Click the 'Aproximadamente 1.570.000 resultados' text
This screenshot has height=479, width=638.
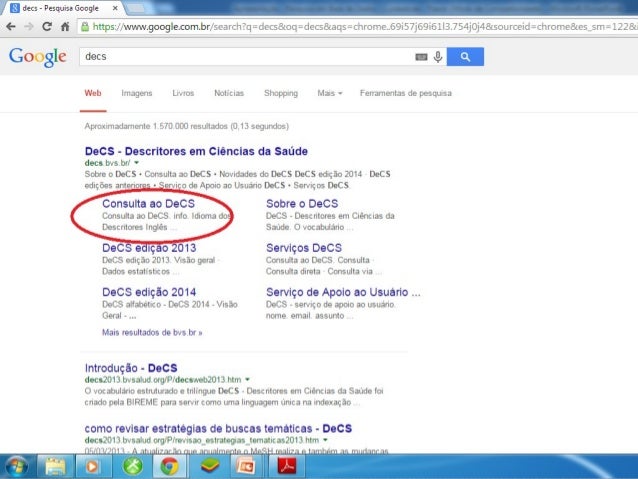[187, 126]
